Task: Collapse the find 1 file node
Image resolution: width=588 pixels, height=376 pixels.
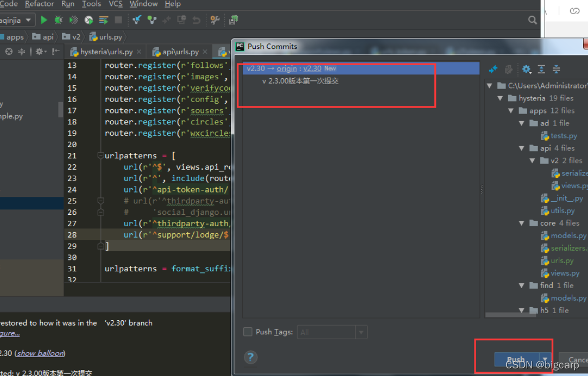Action: click(521, 285)
